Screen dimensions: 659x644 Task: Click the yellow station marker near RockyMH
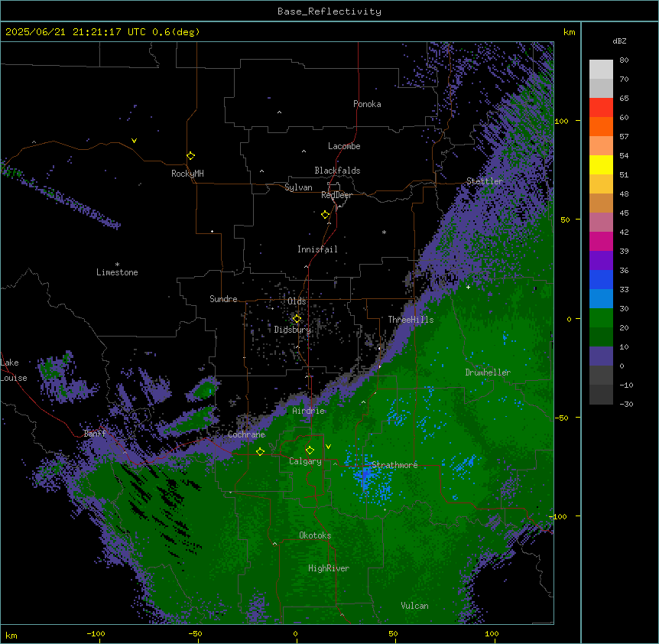pos(190,155)
